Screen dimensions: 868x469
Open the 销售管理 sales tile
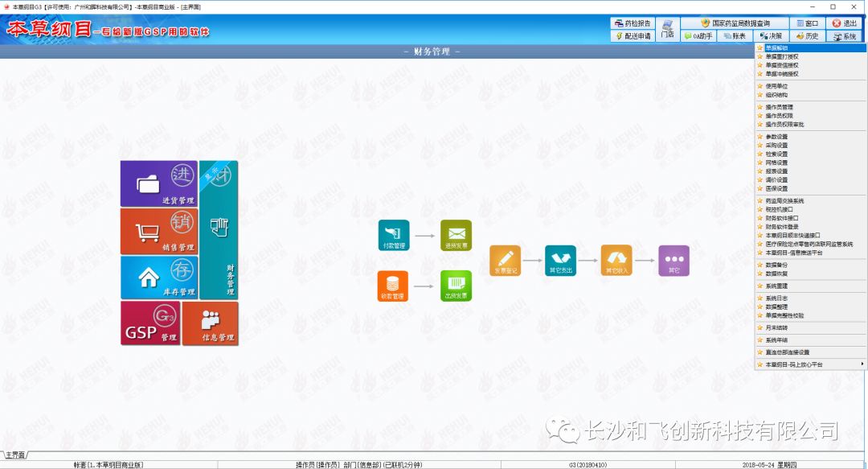click(x=159, y=231)
